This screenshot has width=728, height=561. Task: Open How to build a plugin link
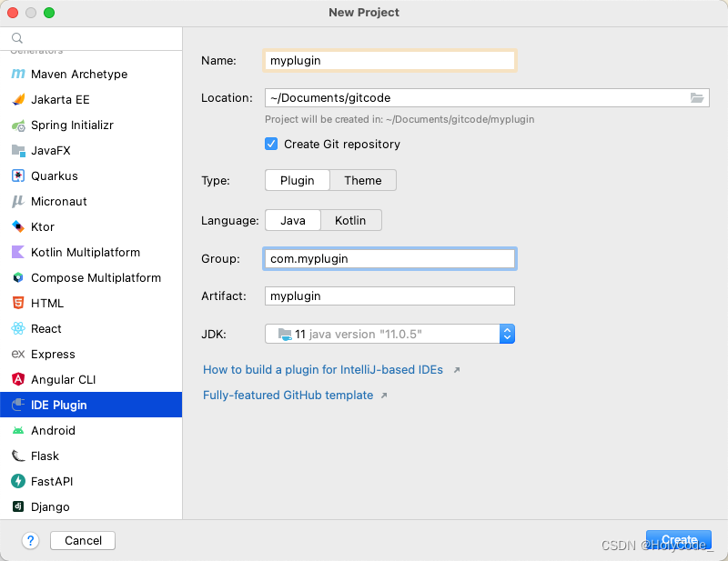tap(323, 369)
